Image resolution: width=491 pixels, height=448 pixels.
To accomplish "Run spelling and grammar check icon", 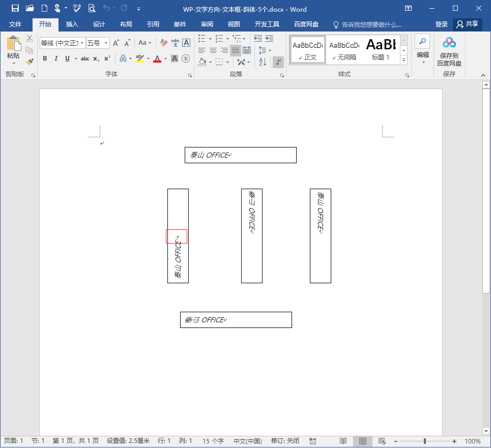I will (x=77, y=9).
